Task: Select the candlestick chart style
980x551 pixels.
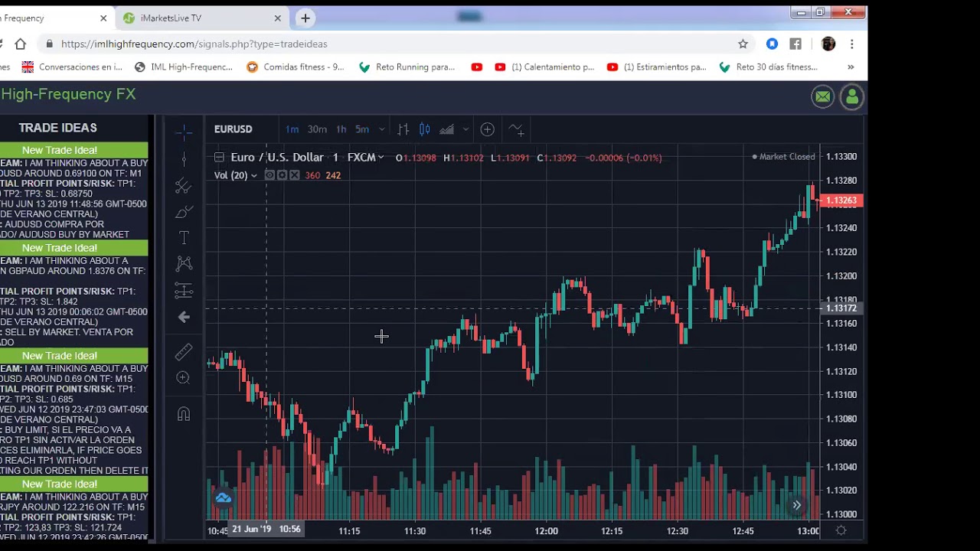Action: point(425,129)
